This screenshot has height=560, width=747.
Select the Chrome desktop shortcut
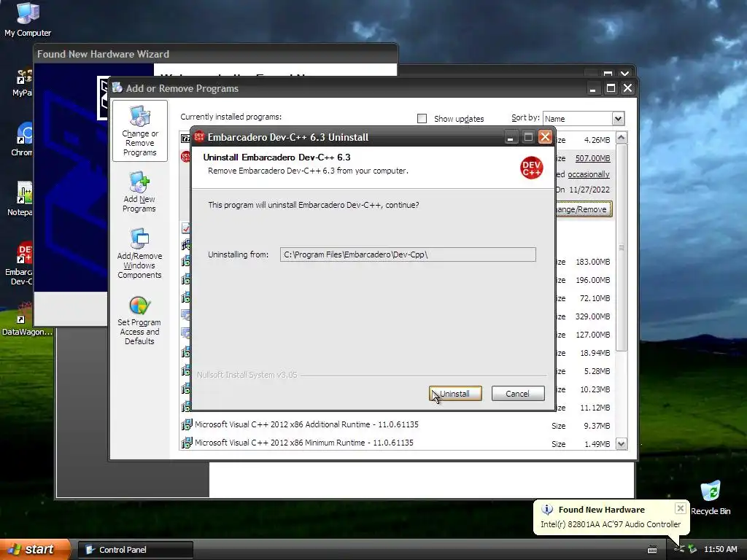[22, 139]
